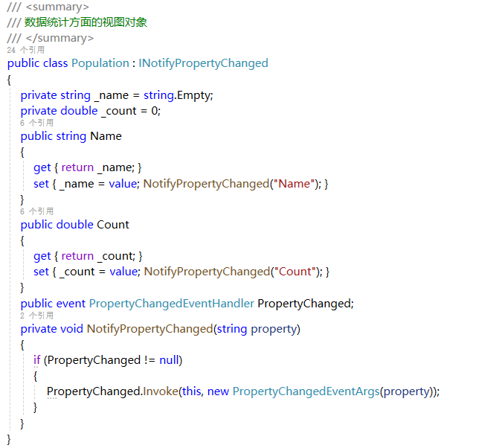Click the "new" keyword
Screen dimensions: 502x448
pos(218,391)
